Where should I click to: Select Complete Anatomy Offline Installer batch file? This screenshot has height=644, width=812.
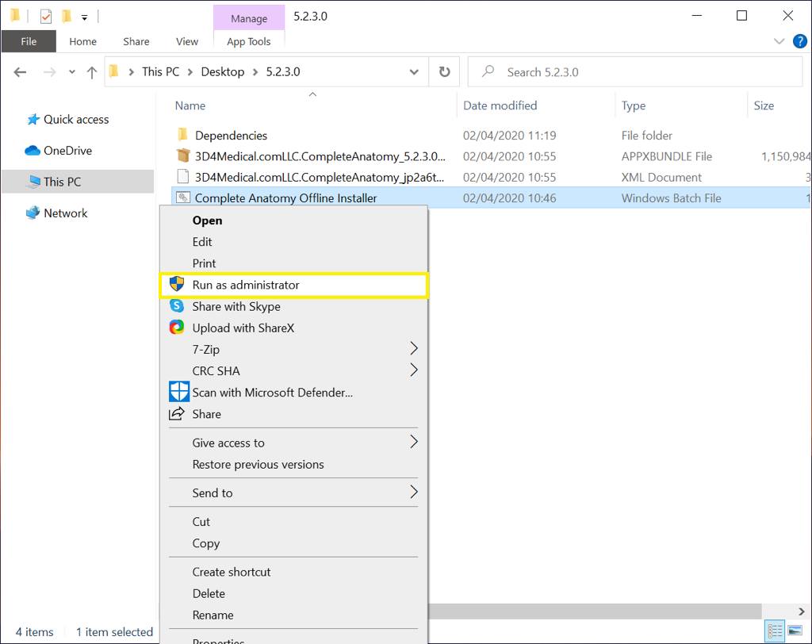click(285, 198)
